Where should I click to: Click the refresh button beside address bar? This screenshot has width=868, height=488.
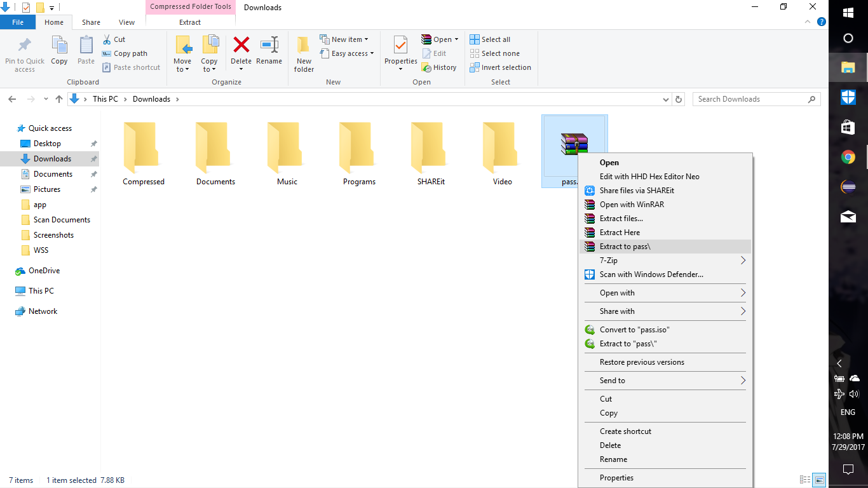(x=679, y=99)
